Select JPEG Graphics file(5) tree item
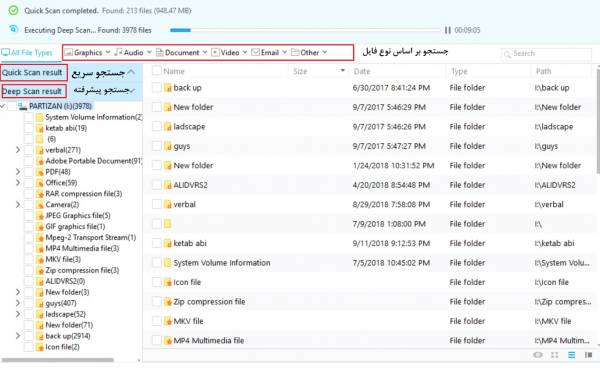 78,215
